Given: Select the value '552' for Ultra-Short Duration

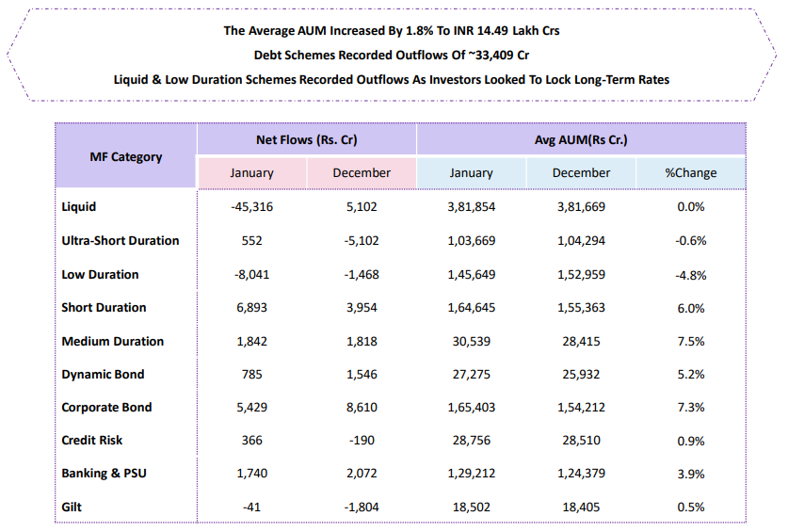Looking at the screenshot, I should [x=251, y=240].
